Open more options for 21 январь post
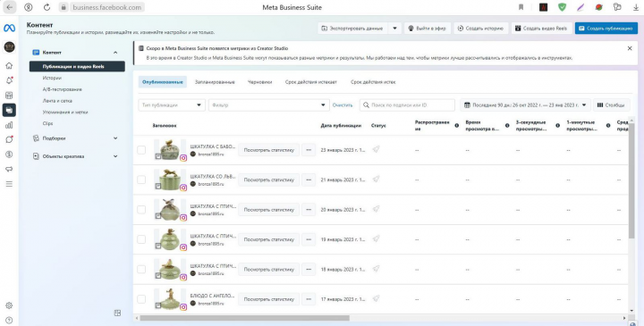The image size is (644, 326). (x=309, y=180)
